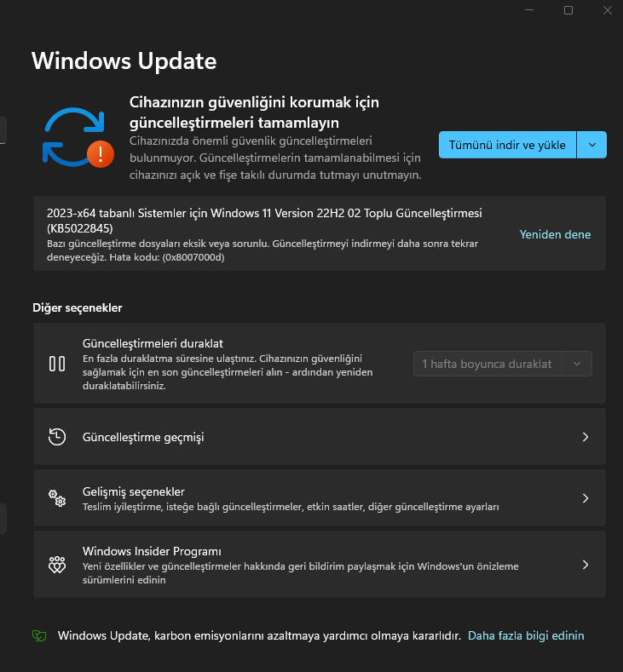The image size is (623, 672).
Task: Open the Windows Insider Programı chevron arrow
Action: [x=586, y=565]
